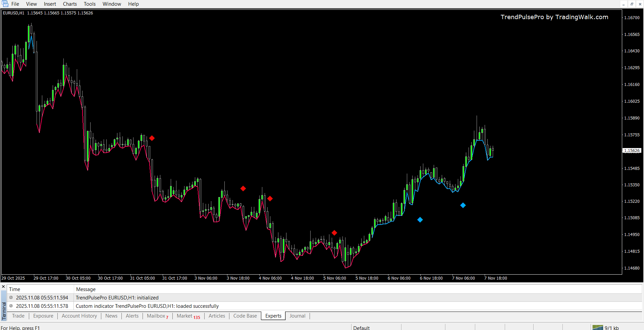This screenshot has height=330, width=644.
Task: Click the MetaTrader chart icon beside File
Action: (x=5, y=4)
